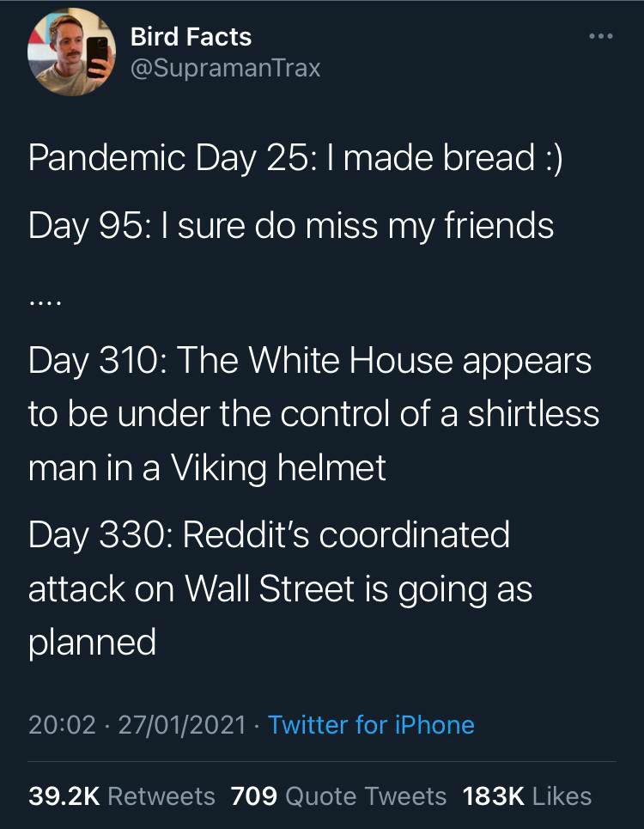Open the three-dot more options menu
Screen dimensions: 644x829
tap(602, 38)
